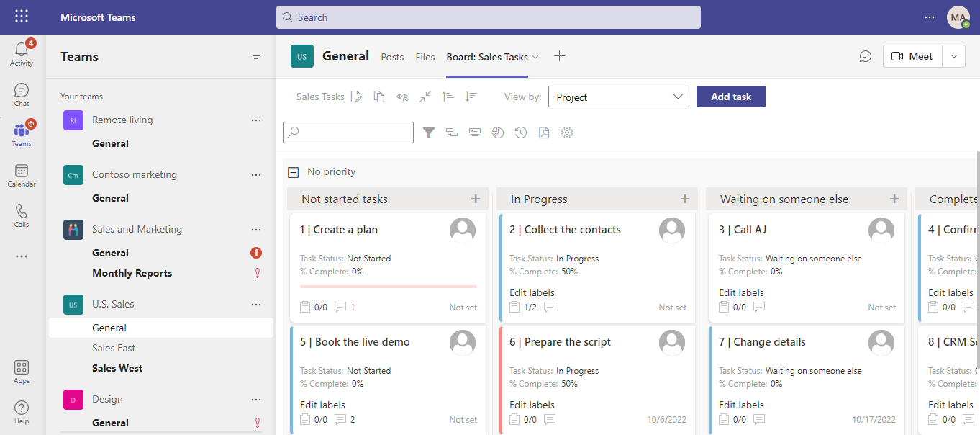
Task: Open the Calendar in the left rail
Action: tap(21, 174)
